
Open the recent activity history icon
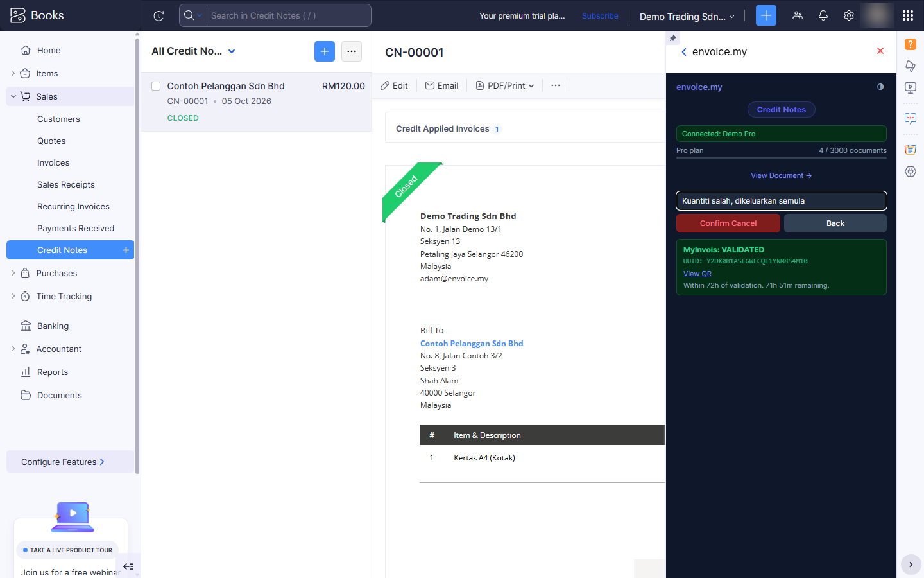[158, 15]
